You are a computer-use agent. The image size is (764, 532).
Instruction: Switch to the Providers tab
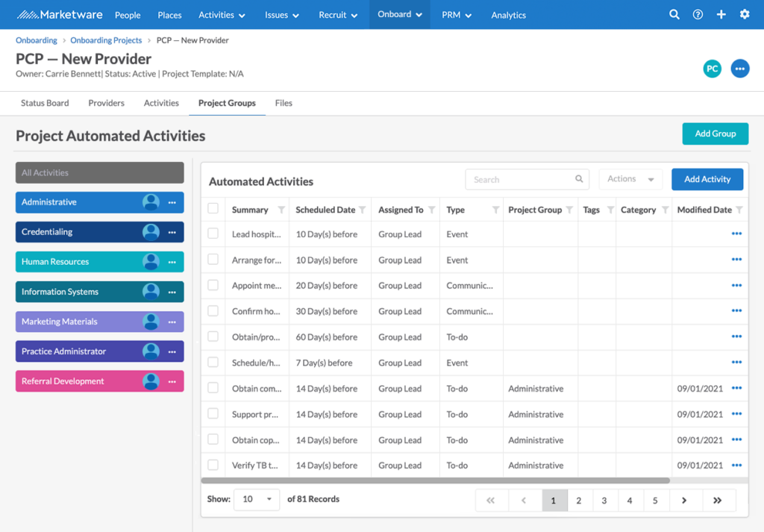point(106,103)
